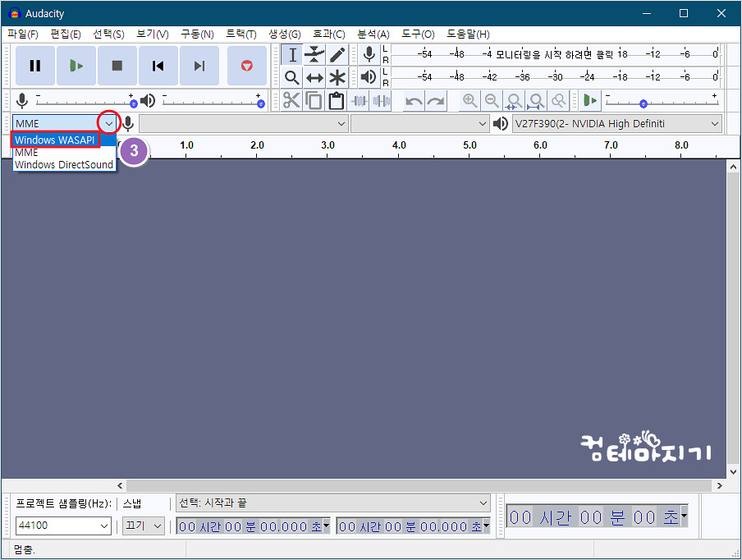The height and width of the screenshot is (560, 742).
Task: Select the Selection (I-beam) tool
Action: (x=292, y=54)
